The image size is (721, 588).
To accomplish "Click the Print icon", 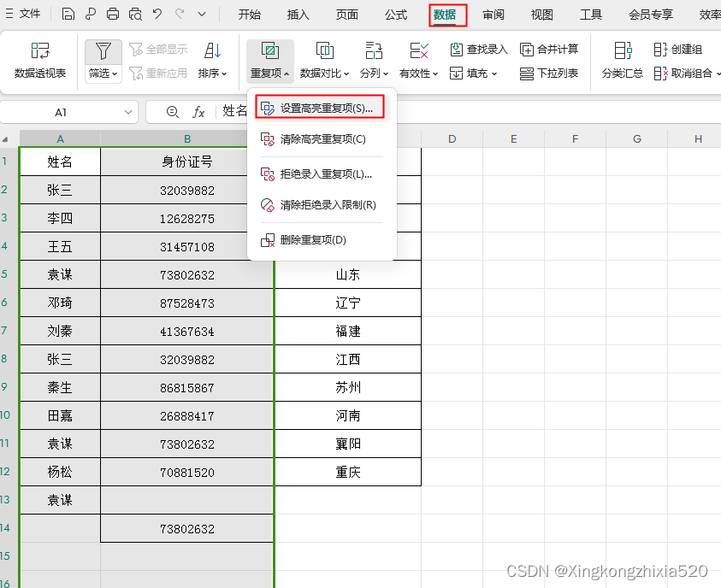I will (113, 15).
